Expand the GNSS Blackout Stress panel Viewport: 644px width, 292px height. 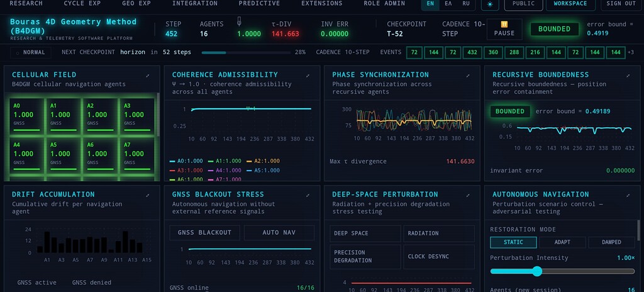pyautogui.click(x=308, y=195)
